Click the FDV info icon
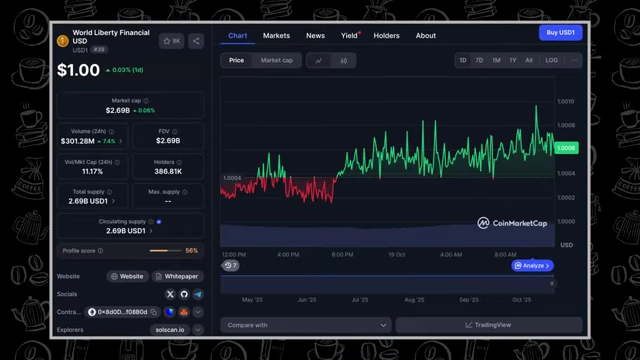 (175, 131)
